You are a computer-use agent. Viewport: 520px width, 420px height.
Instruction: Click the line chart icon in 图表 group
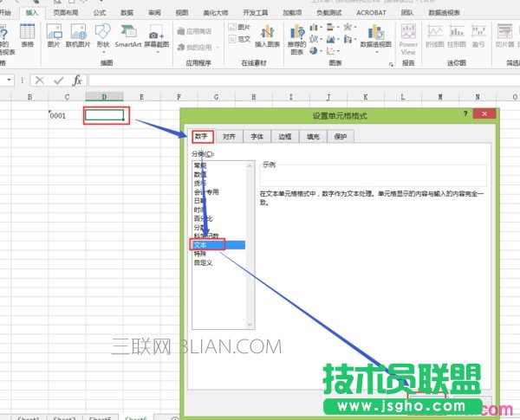[x=314, y=39]
